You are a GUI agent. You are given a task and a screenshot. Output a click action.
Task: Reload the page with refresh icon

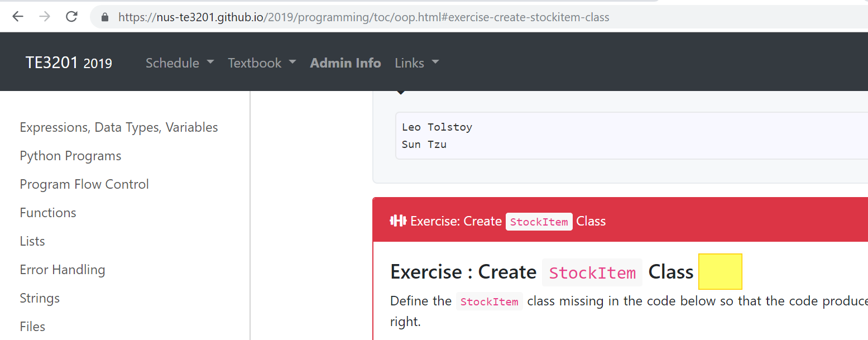click(71, 17)
